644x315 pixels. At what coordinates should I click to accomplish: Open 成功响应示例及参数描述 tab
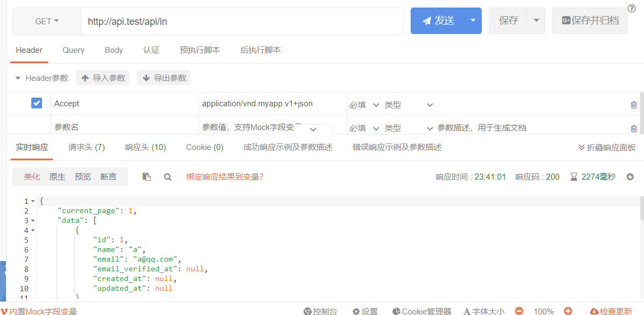click(288, 147)
